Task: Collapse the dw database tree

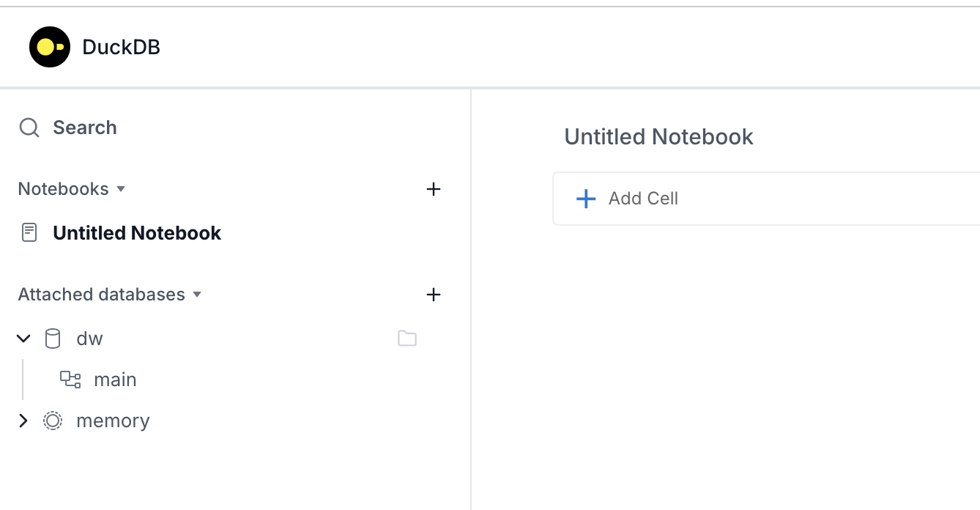Action: pos(23,339)
